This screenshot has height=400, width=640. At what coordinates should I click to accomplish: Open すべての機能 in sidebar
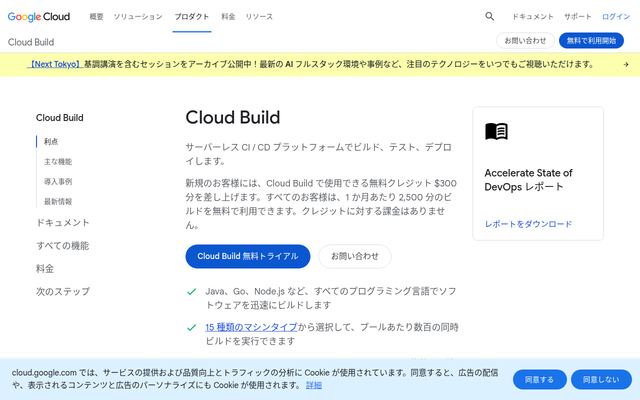(62, 245)
